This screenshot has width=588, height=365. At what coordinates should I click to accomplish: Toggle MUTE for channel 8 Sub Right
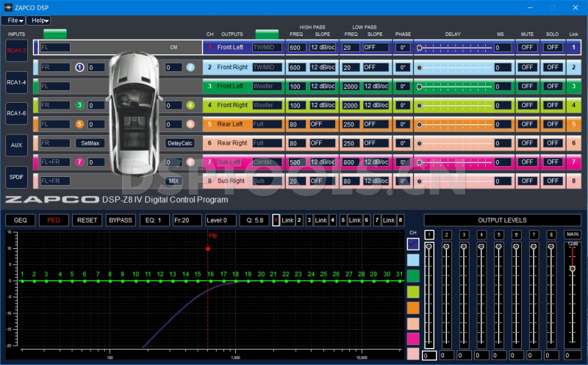point(527,181)
